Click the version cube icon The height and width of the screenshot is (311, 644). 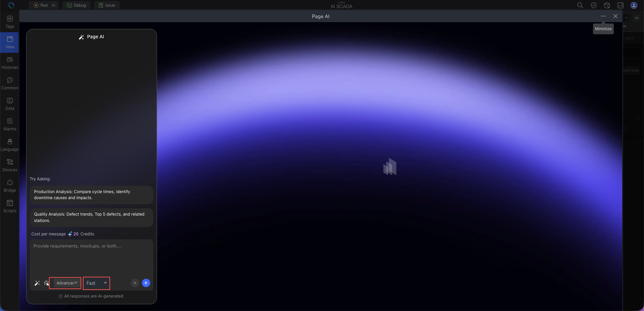point(607,5)
